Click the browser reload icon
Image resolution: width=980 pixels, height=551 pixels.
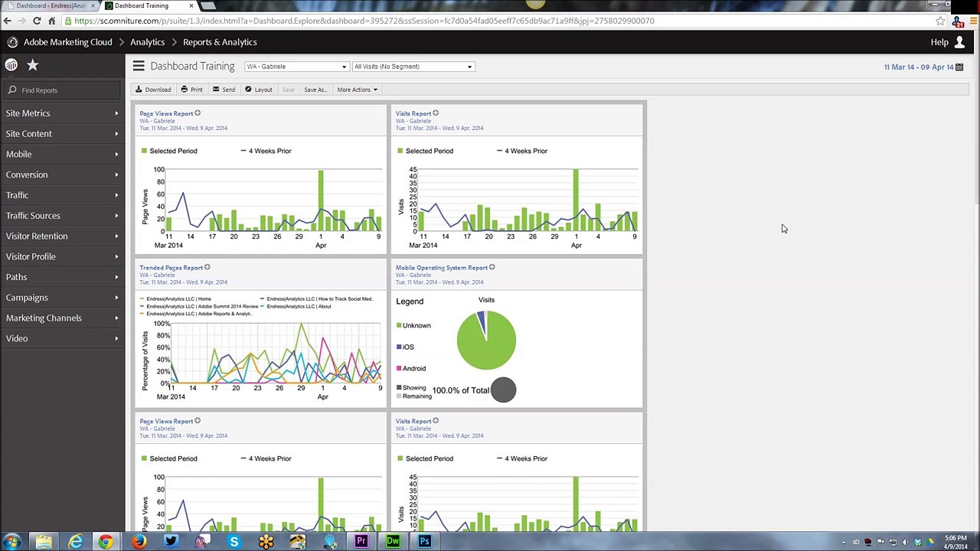pyautogui.click(x=37, y=21)
